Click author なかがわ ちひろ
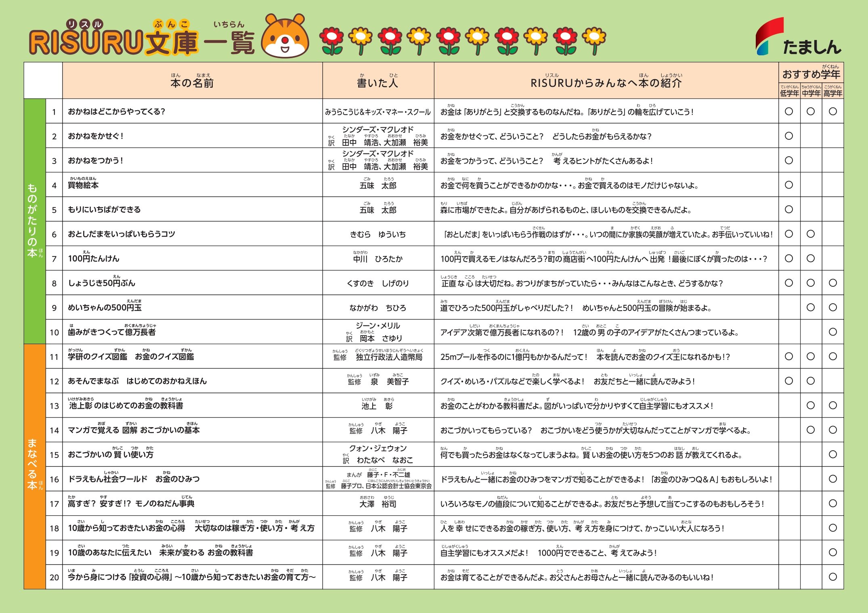868x613 pixels. (378, 308)
